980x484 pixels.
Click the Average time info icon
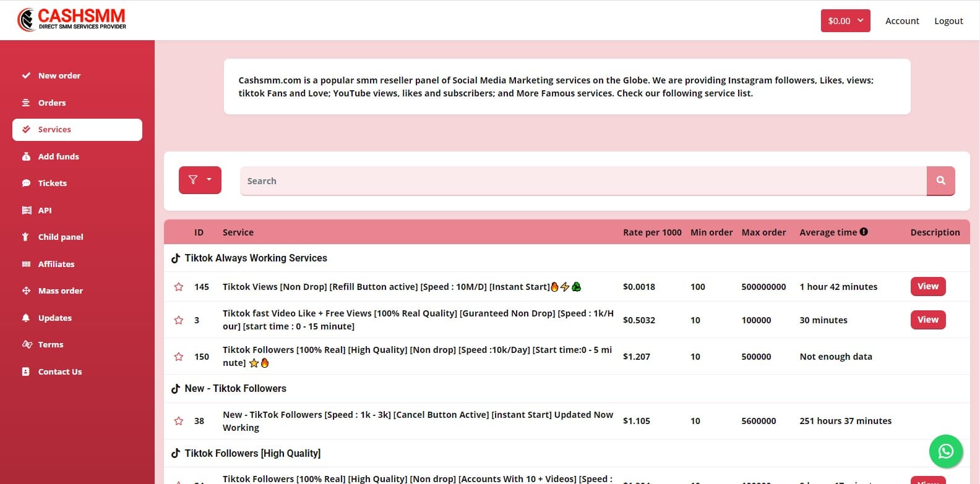click(x=864, y=232)
